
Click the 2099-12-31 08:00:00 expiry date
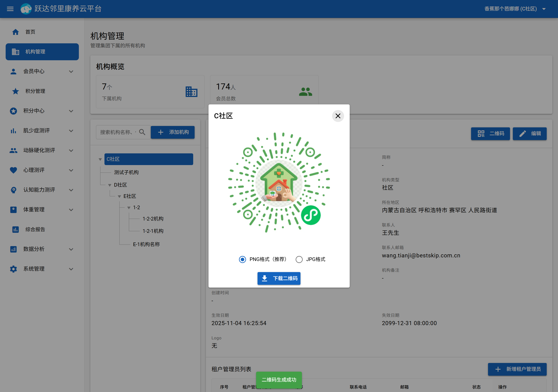410,323
